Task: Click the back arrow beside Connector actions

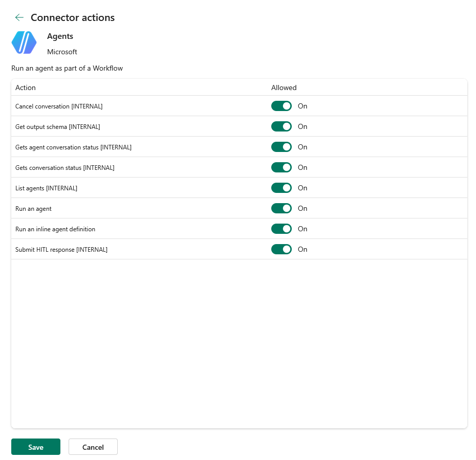Action: pyautogui.click(x=19, y=17)
